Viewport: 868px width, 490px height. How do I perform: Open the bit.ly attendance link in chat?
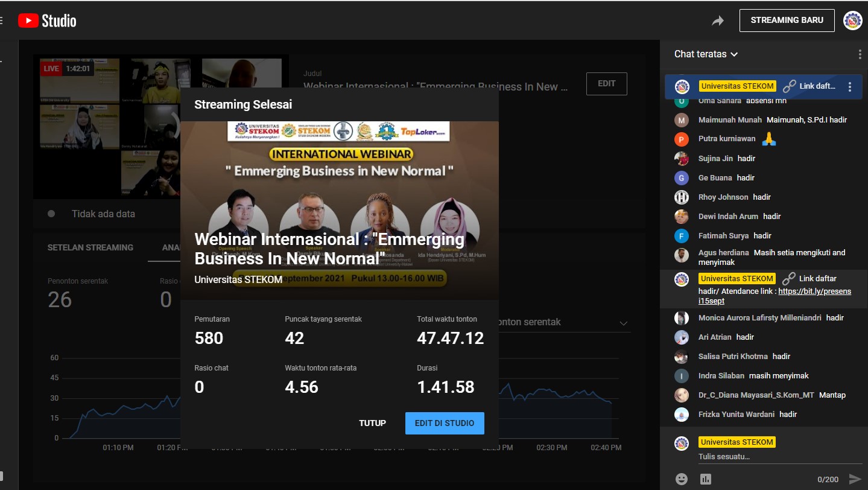point(775,296)
